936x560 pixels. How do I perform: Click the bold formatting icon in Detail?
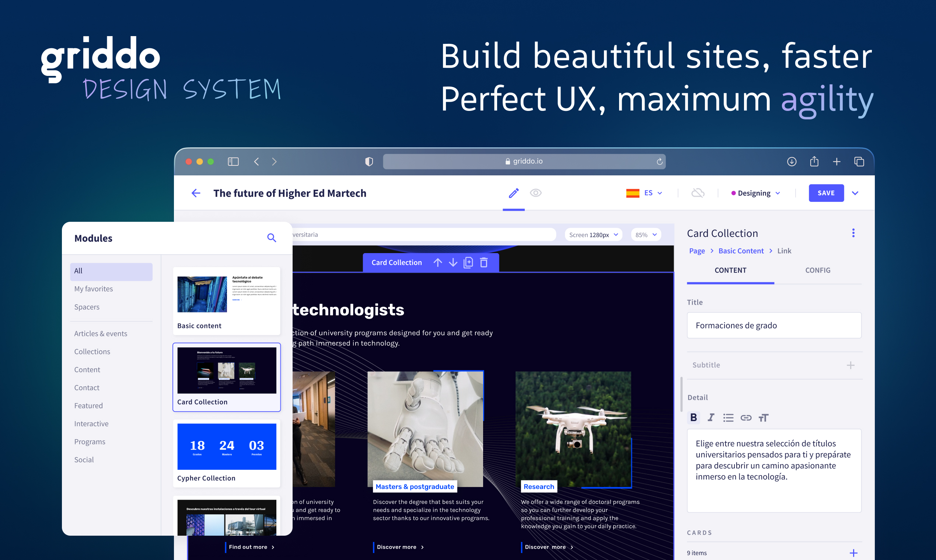tap(693, 417)
